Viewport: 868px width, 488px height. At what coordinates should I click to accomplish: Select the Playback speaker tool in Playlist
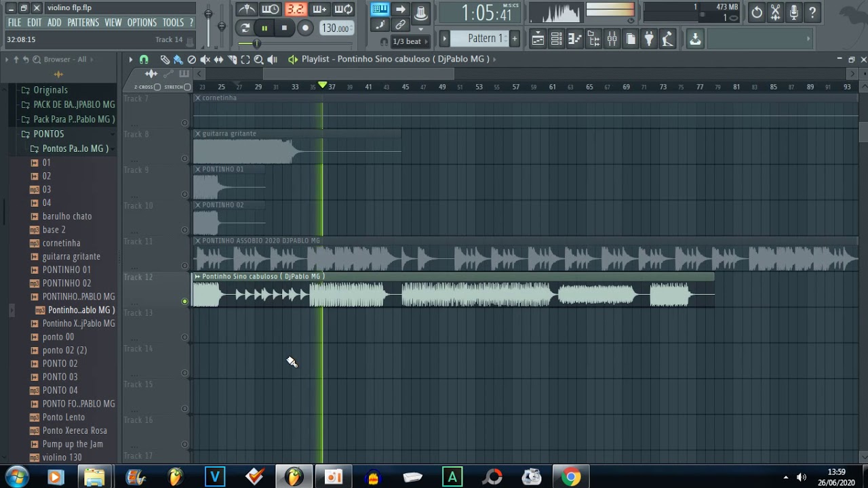(272, 60)
